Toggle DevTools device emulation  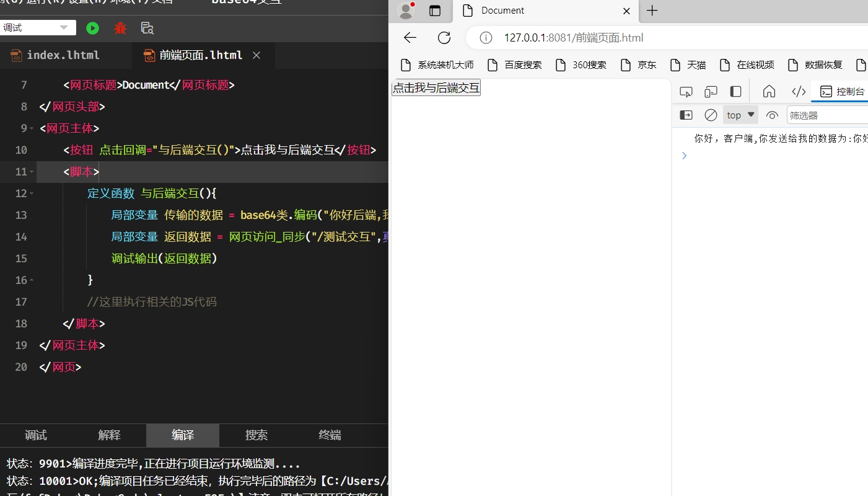click(x=711, y=92)
